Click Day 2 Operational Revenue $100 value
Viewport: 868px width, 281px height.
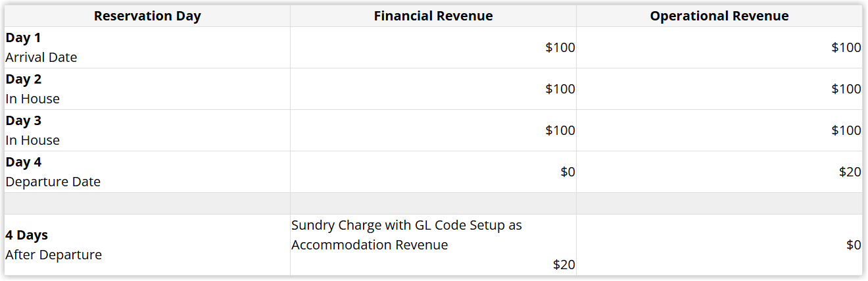(x=846, y=89)
